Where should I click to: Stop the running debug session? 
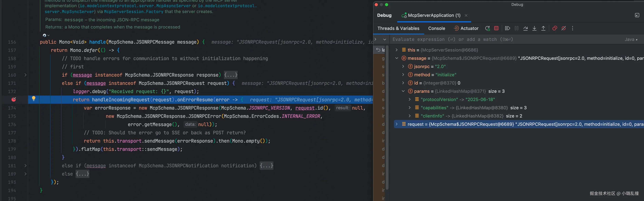(496, 28)
